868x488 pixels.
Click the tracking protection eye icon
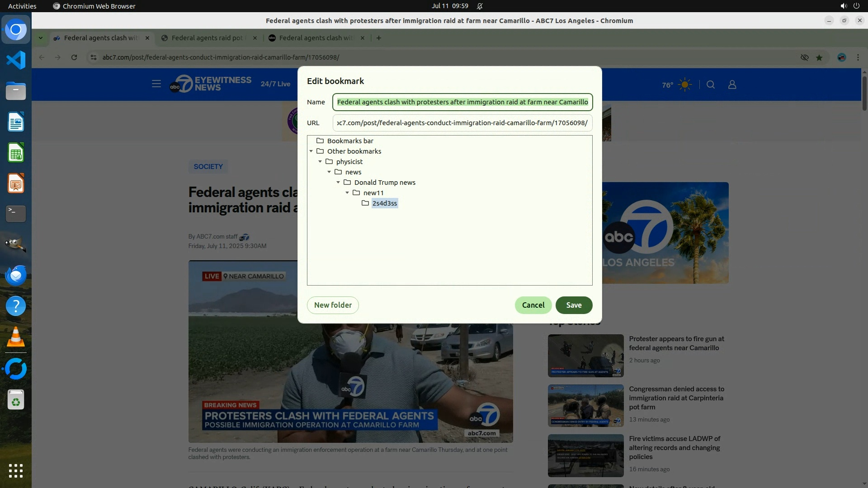804,57
